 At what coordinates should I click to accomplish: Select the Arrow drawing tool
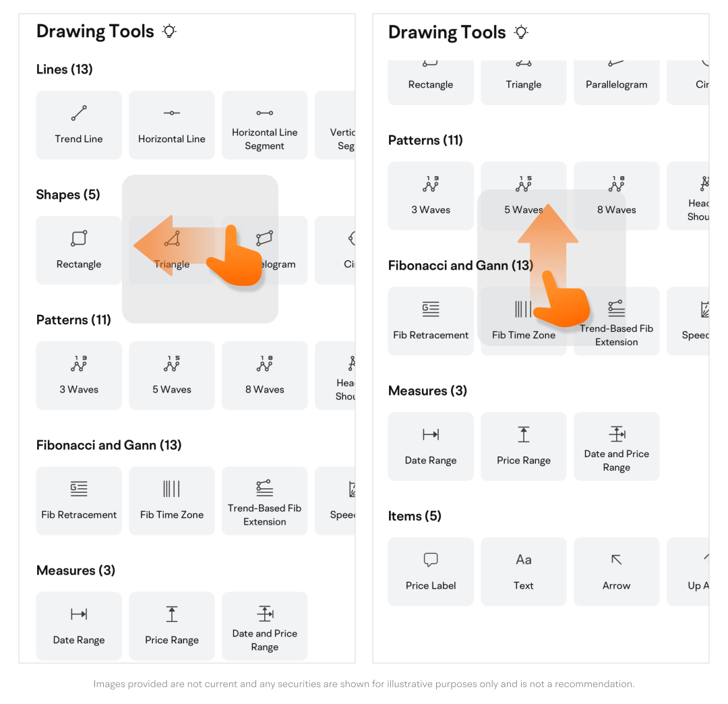click(617, 571)
